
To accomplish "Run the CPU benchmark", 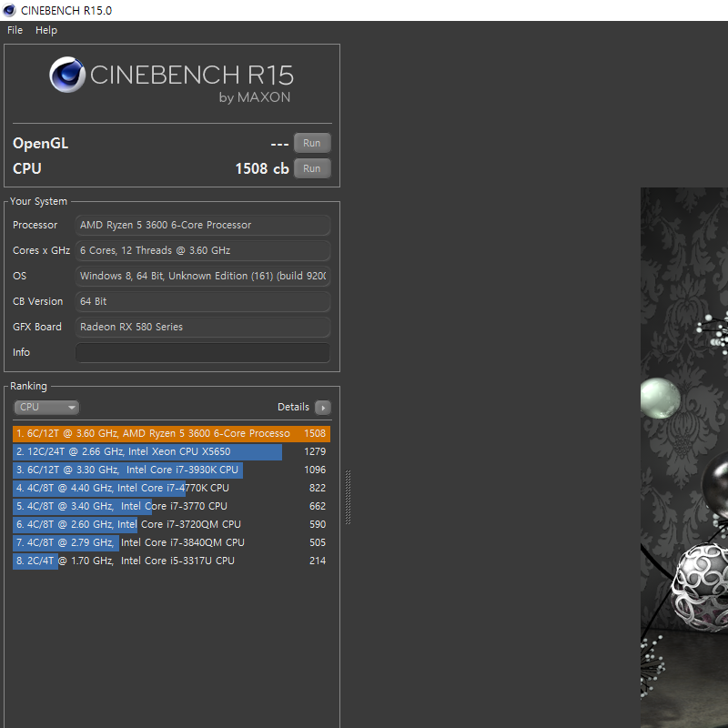I will [x=312, y=168].
